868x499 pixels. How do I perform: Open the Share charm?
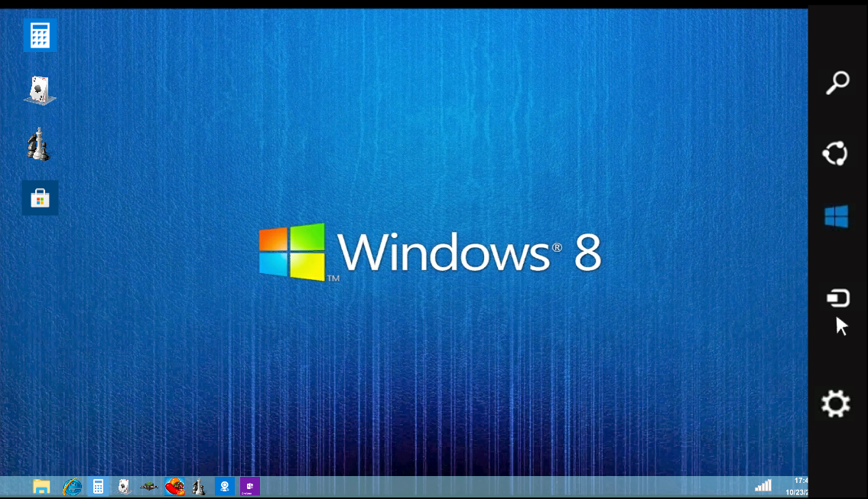coord(835,153)
